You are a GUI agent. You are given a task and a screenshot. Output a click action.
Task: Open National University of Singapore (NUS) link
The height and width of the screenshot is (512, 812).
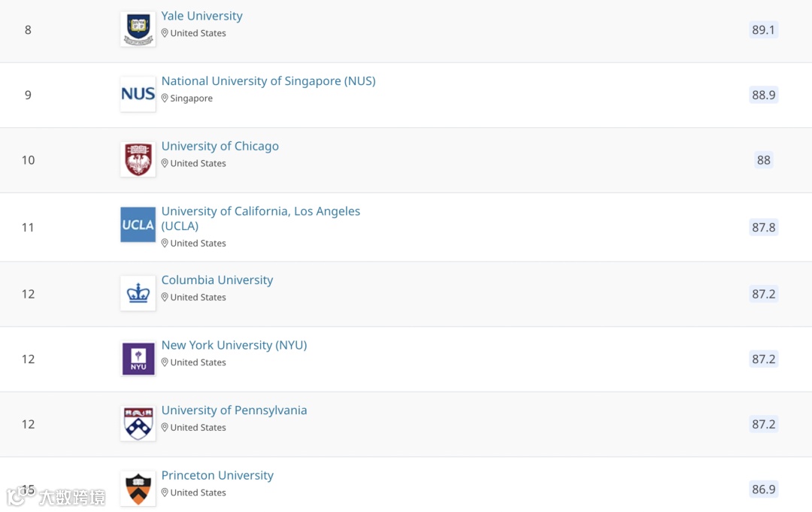click(268, 80)
